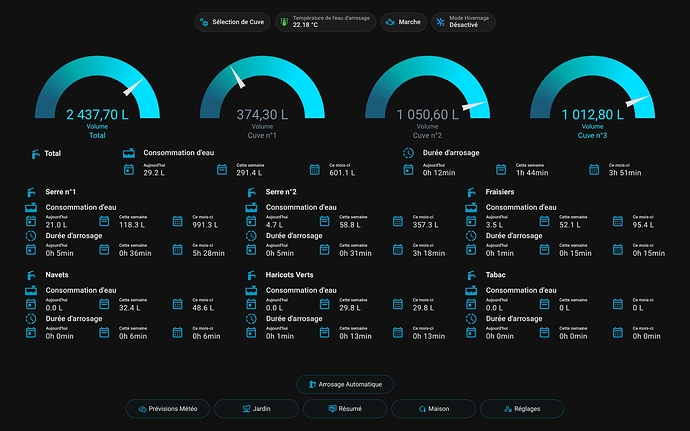
Task: Click the gear icon beside Sélection de Cuve
Action: pyautogui.click(x=204, y=22)
